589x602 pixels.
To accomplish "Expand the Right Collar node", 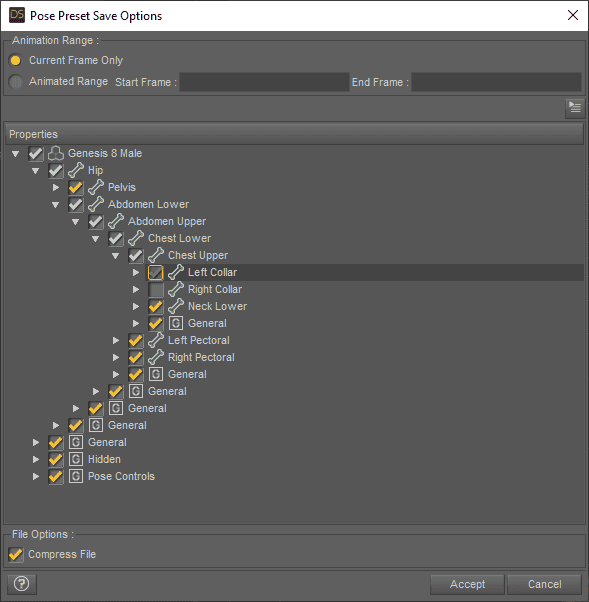I will pyautogui.click(x=136, y=289).
